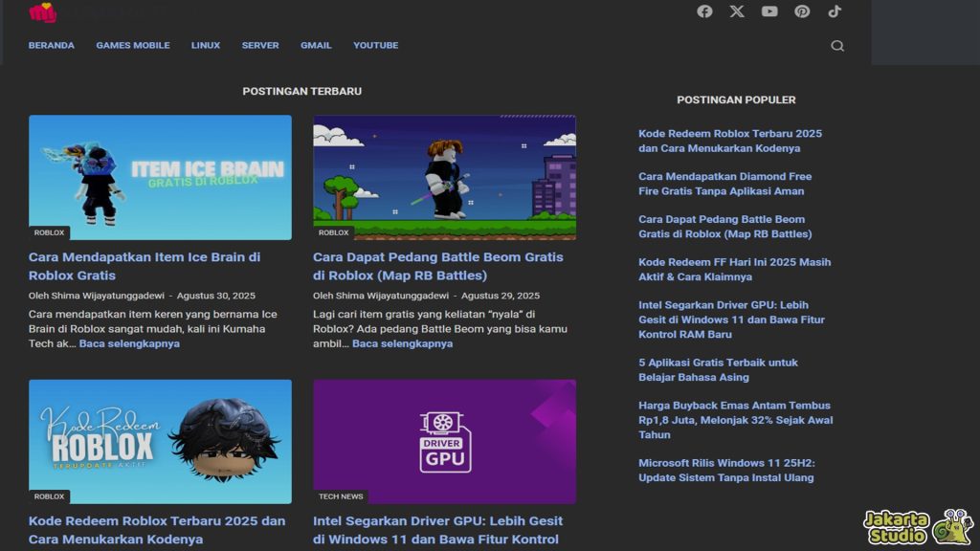Click the Postingan Terbaru heading

(301, 91)
